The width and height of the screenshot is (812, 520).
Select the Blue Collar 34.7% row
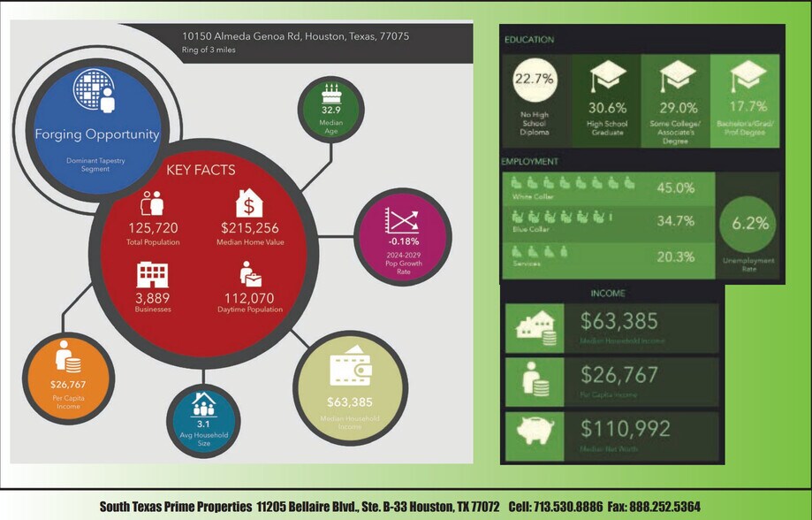pyautogui.click(x=607, y=220)
